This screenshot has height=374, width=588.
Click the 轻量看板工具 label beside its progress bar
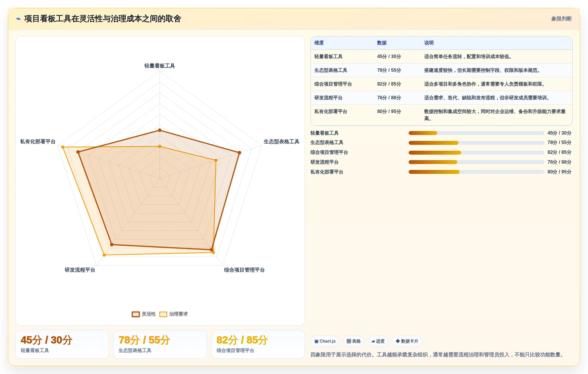click(325, 133)
